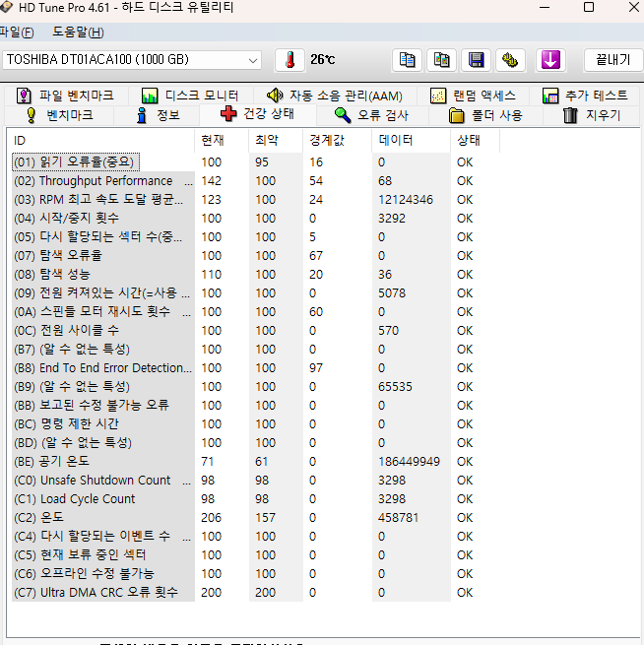
Task: Click the data value 12124346
Action: tap(406, 200)
